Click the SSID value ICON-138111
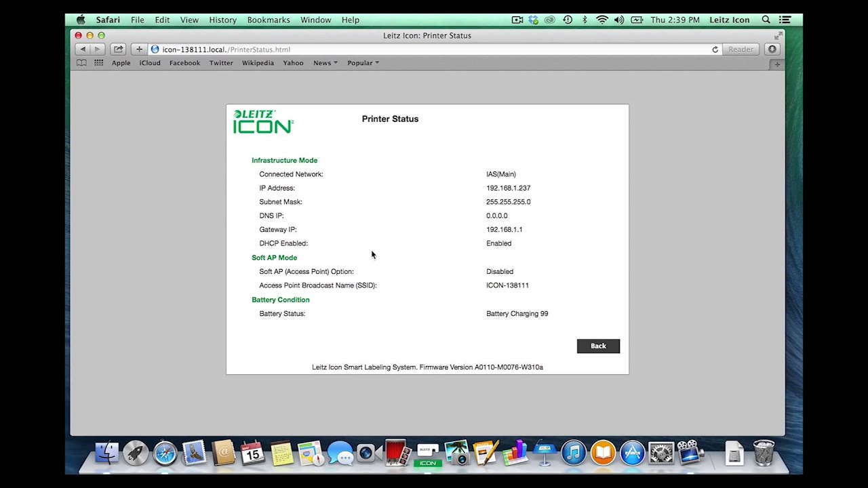The image size is (868, 488). [507, 285]
